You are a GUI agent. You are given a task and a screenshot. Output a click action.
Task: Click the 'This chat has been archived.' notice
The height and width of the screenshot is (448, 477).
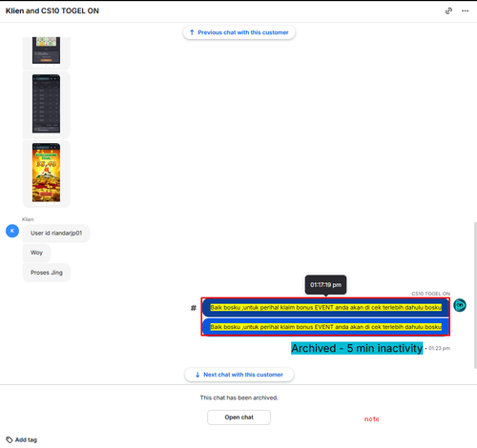[238, 397]
